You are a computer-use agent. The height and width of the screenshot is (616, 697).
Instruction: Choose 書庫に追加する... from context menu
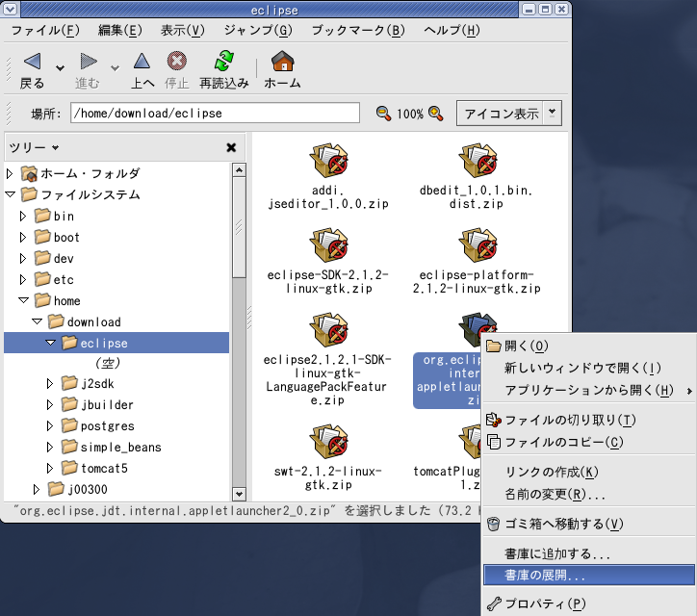coord(588,553)
